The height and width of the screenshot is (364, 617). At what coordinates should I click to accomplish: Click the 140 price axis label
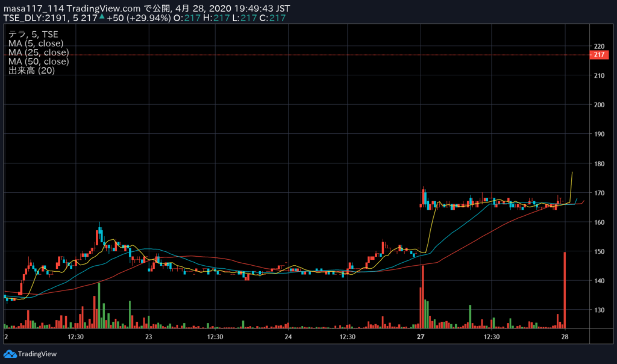pos(600,281)
